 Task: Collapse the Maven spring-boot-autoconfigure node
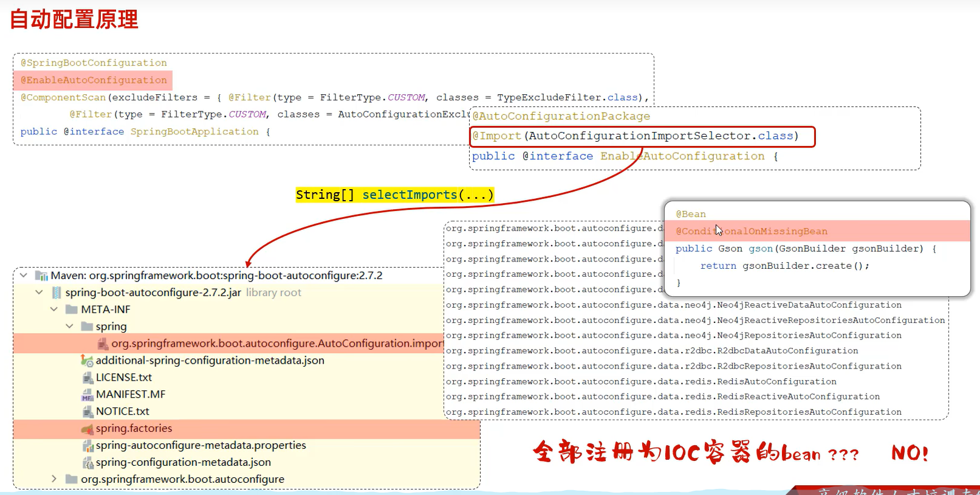point(24,275)
